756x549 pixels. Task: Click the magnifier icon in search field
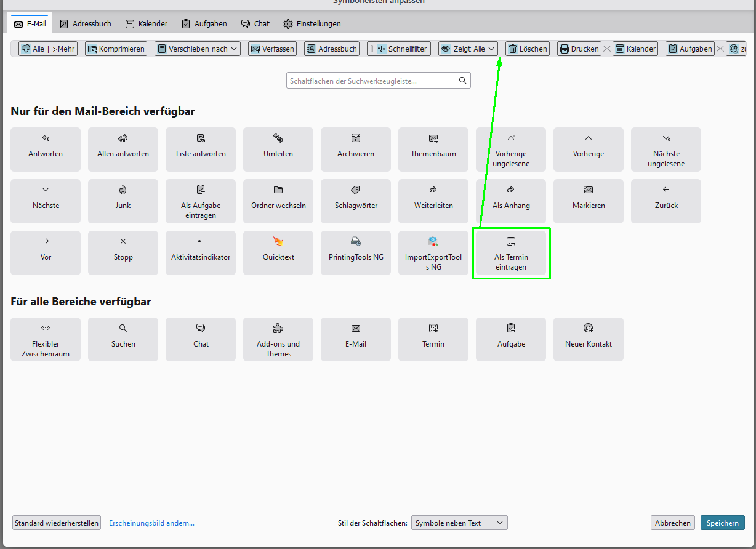pyautogui.click(x=462, y=81)
